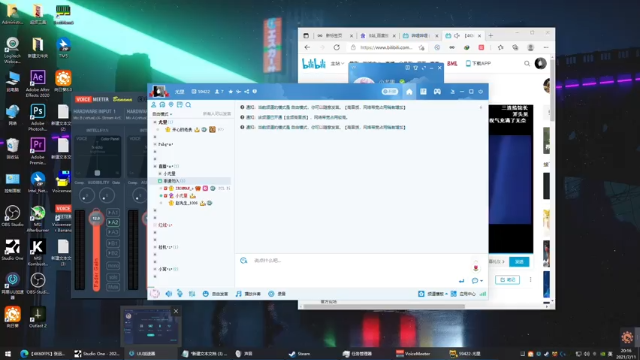640x360 pixels.
Task: Open the BML link on bilibili header
Action: pos(452,64)
